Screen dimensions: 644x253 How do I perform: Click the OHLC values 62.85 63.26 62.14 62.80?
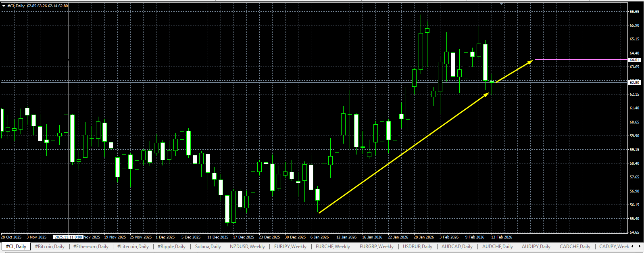point(47,6)
